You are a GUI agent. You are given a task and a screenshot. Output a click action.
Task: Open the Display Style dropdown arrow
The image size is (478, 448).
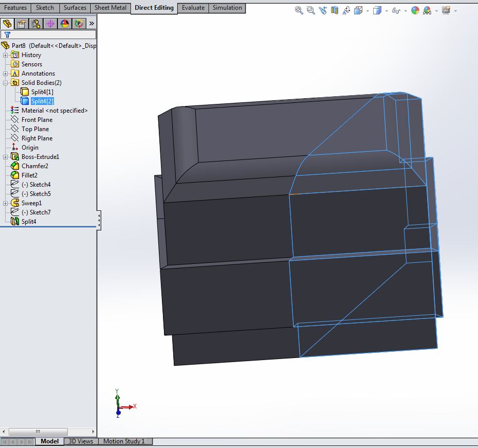coord(387,11)
